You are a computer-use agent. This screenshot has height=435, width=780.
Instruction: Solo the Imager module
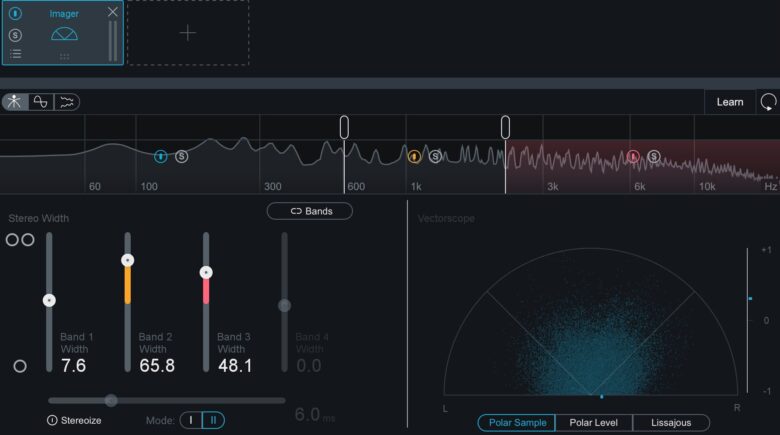(15, 35)
